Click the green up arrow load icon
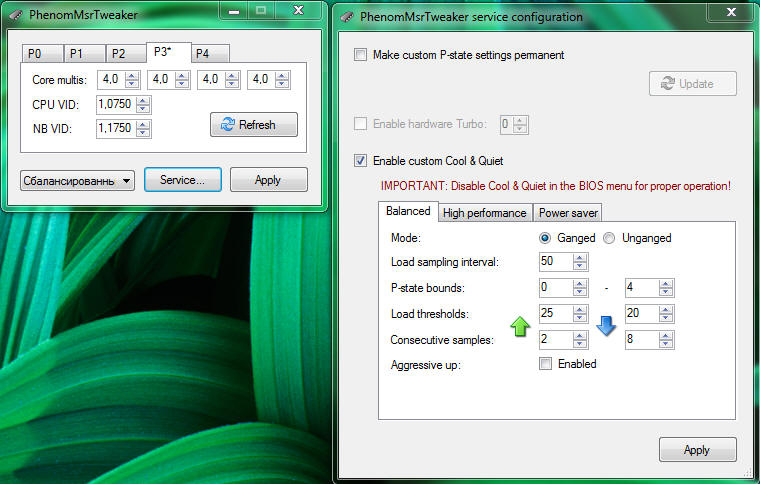 tap(520, 327)
